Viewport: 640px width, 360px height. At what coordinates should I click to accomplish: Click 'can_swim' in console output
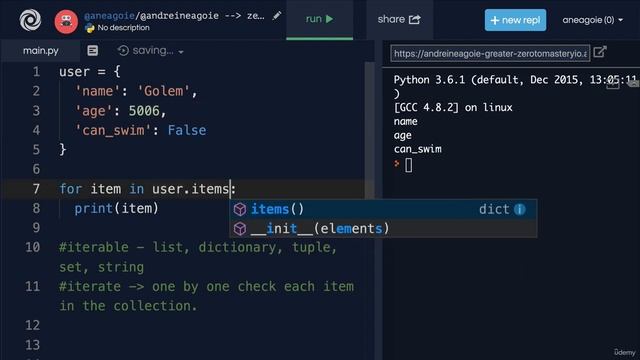pos(418,149)
